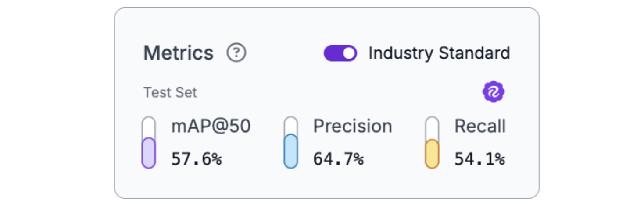Click the Recall metric label
The image size is (644, 204).
point(480,127)
